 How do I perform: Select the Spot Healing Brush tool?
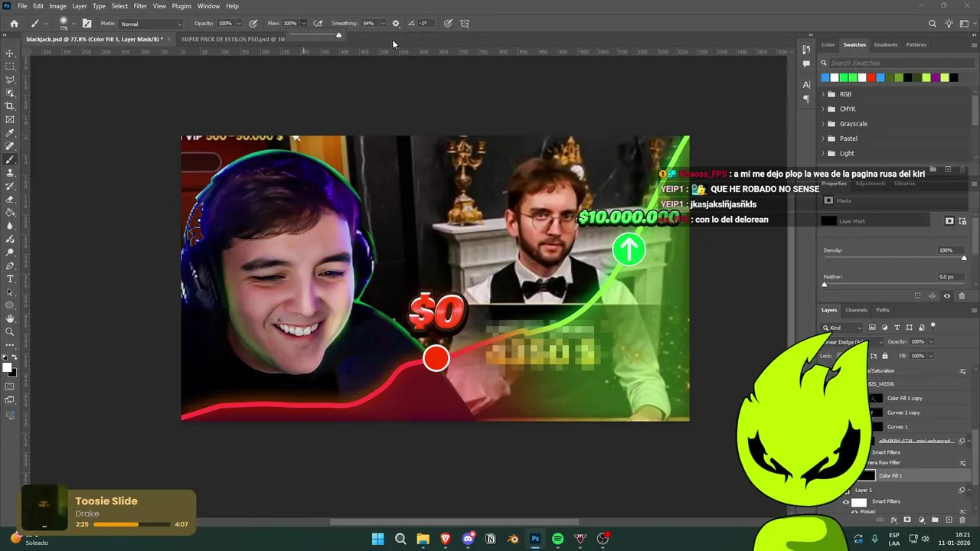point(10,146)
